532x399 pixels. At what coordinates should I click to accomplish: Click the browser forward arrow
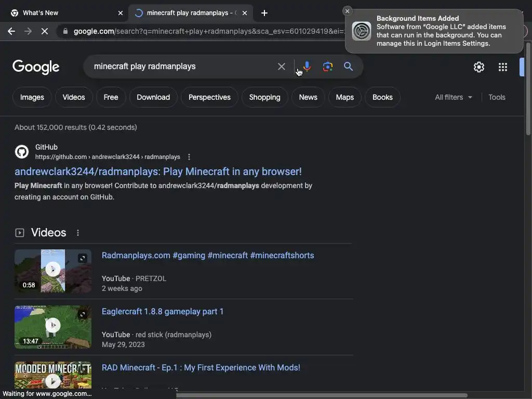[28, 31]
